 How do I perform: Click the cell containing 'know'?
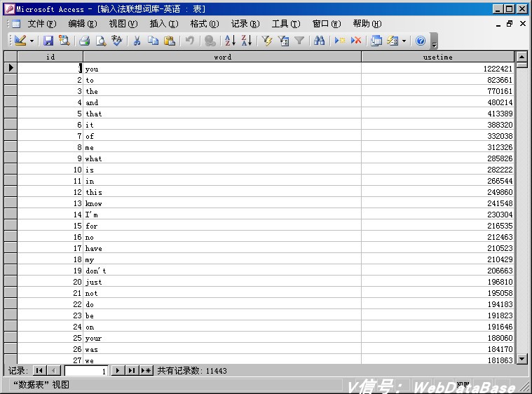click(x=222, y=203)
